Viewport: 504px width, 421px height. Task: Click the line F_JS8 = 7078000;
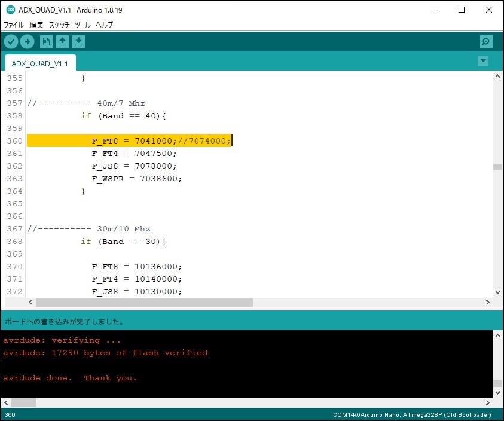coord(134,166)
